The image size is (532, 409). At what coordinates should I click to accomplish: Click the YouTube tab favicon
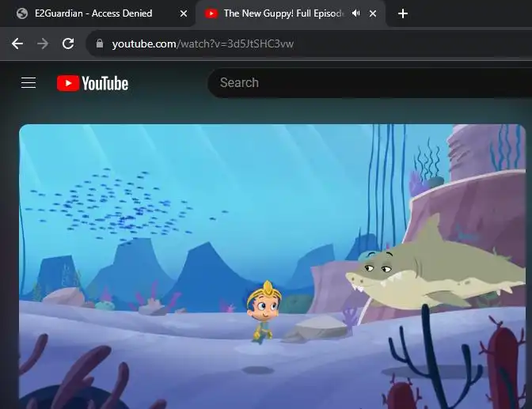[x=211, y=13]
